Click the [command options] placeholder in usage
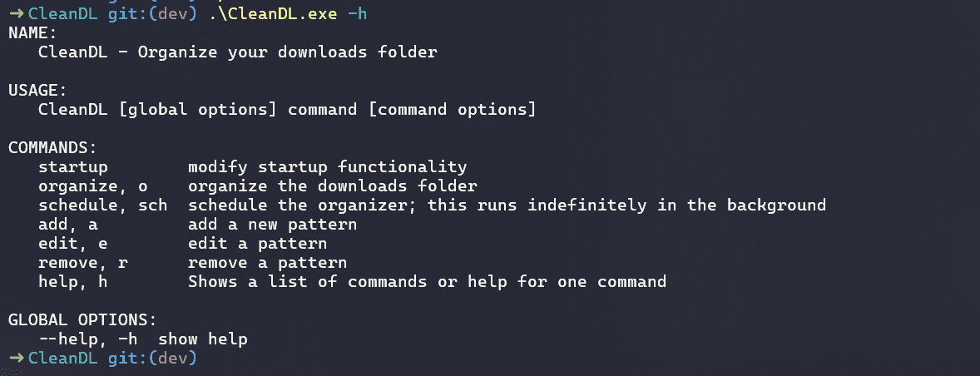This screenshot has width=980, height=376. tap(457, 110)
